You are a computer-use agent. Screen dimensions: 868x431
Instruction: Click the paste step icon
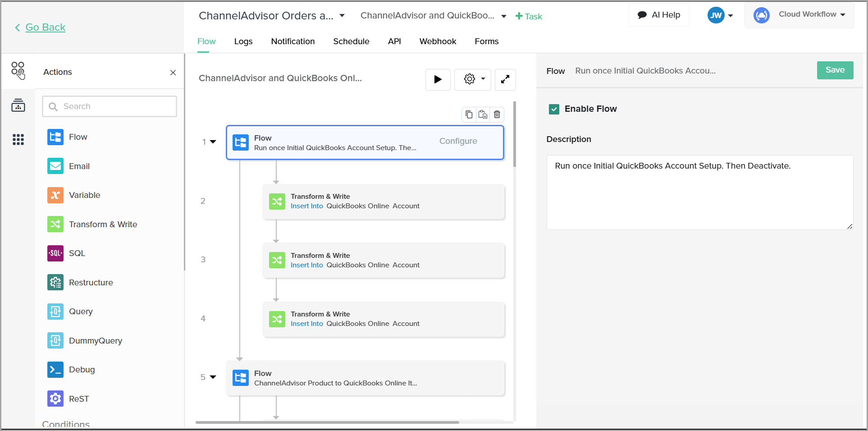(483, 115)
